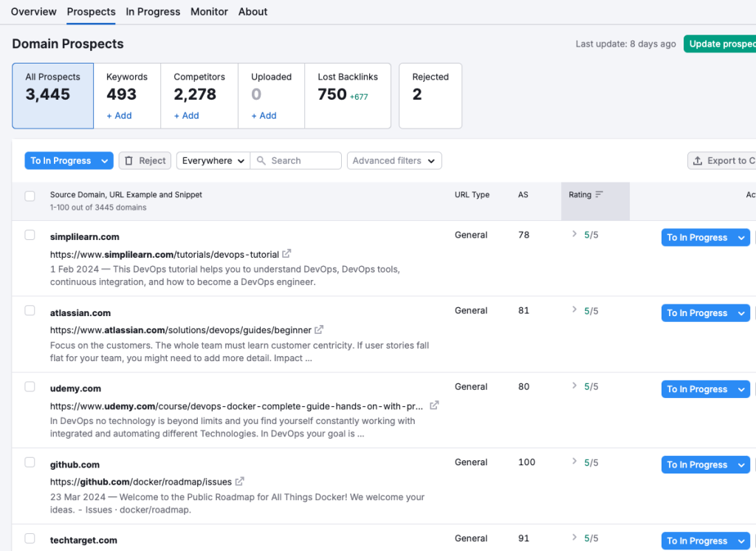Click the search magnifier icon
The width and height of the screenshot is (756, 551).
tap(261, 160)
